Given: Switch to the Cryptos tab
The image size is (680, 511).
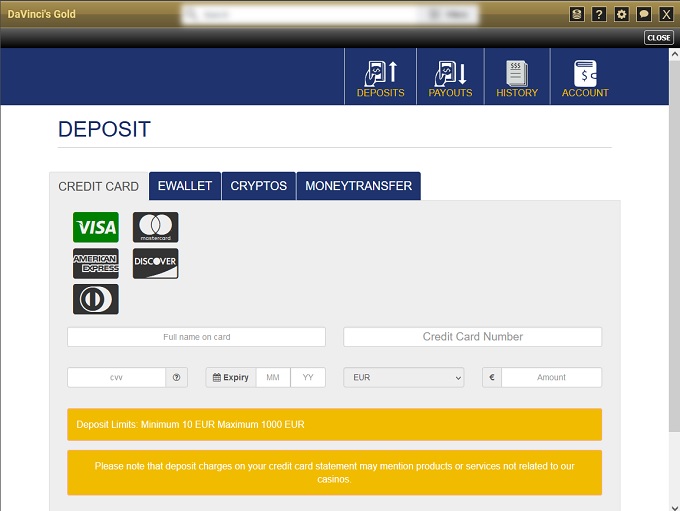Looking at the screenshot, I should click(x=258, y=186).
